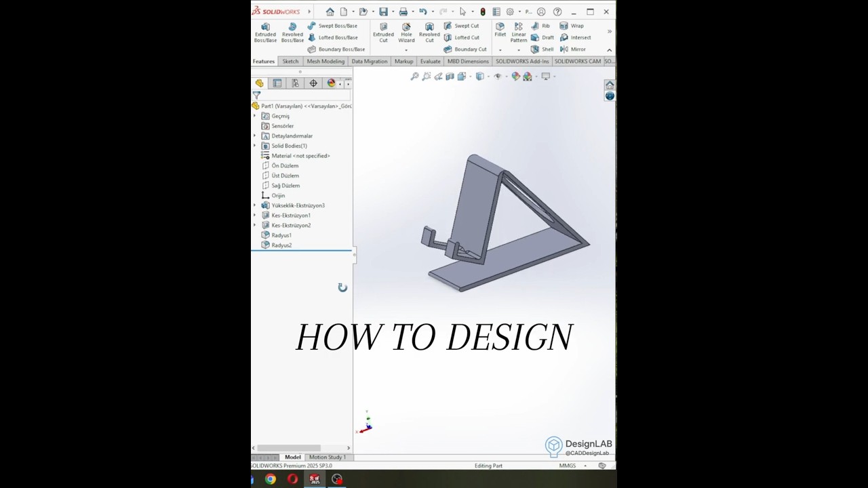Select Swept Boss/Base feature
868x488 pixels.
(x=332, y=26)
